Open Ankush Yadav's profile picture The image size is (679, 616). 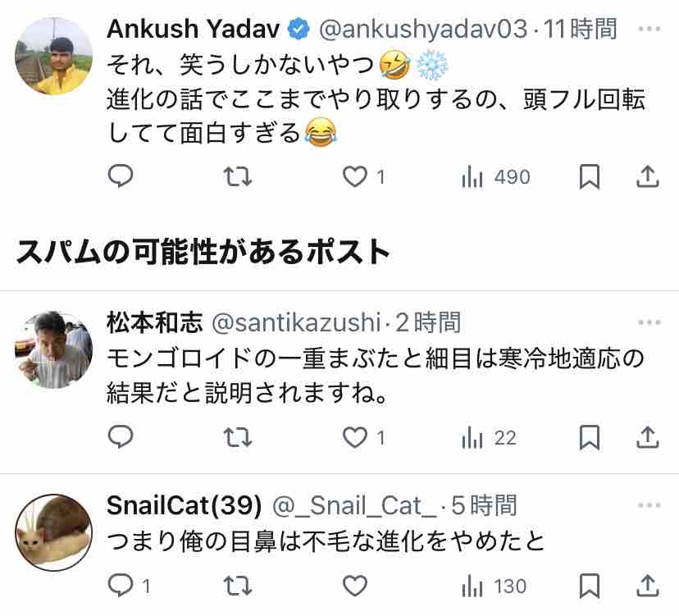tap(53, 57)
